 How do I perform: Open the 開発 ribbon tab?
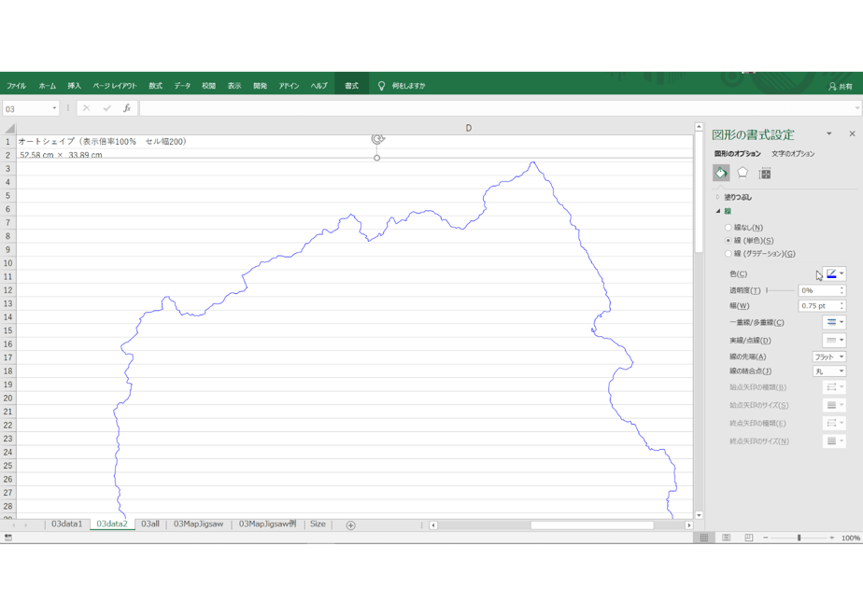(x=261, y=86)
